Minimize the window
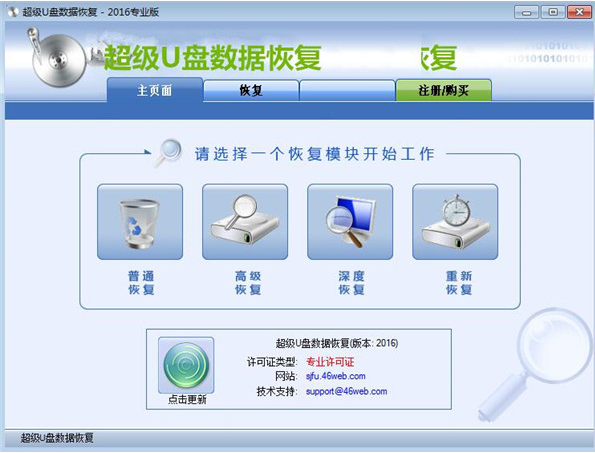 tap(526, 13)
